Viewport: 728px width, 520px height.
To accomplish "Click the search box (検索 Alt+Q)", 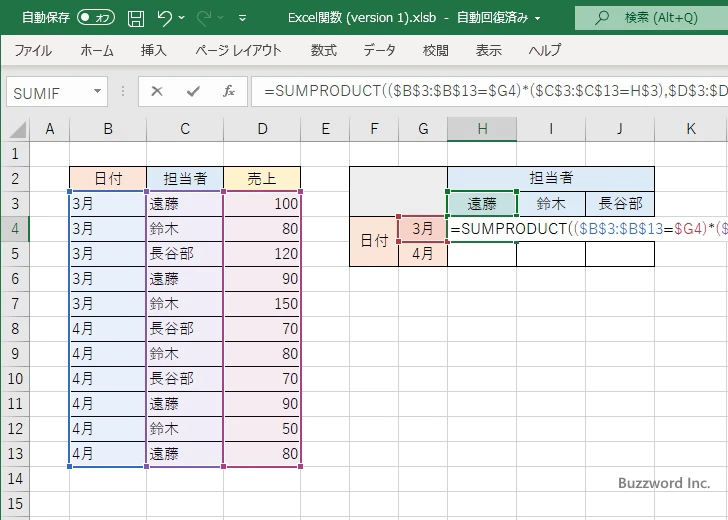I will [x=651, y=18].
